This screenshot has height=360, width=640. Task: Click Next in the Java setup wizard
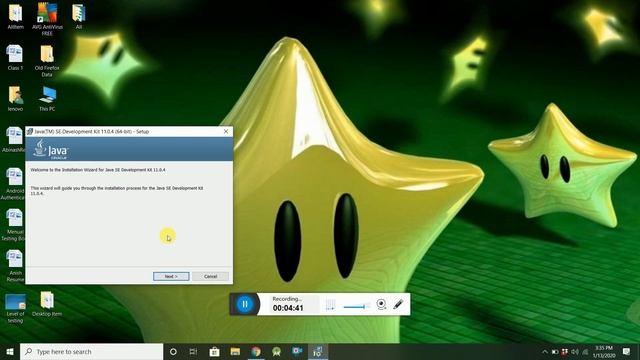click(171, 276)
